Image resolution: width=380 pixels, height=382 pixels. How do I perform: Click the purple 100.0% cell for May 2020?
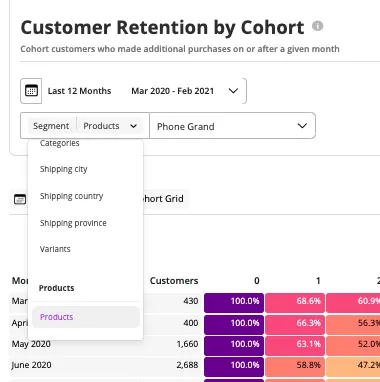point(234,345)
